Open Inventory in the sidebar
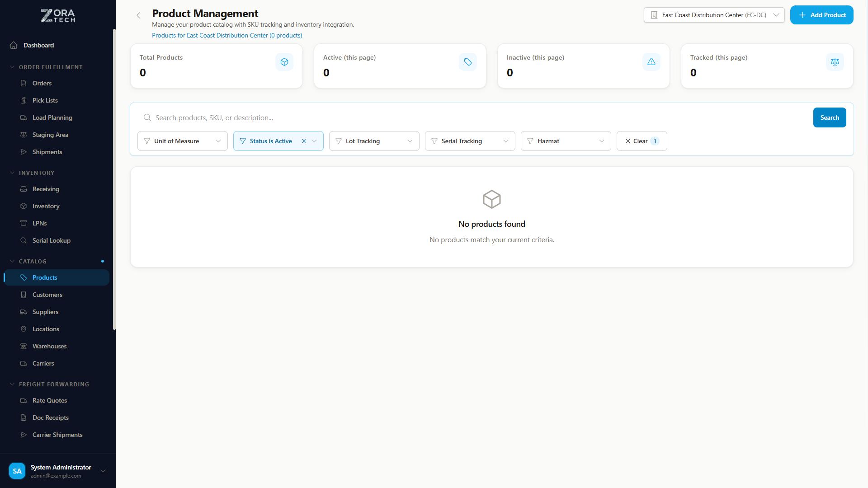868x488 pixels. click(x=46, y=206)
